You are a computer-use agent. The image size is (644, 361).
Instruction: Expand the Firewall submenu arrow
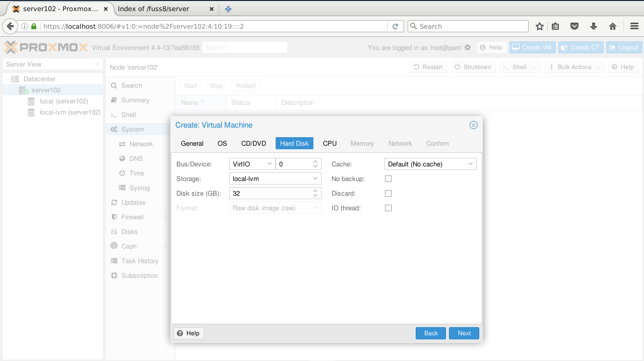click(165, 217)
